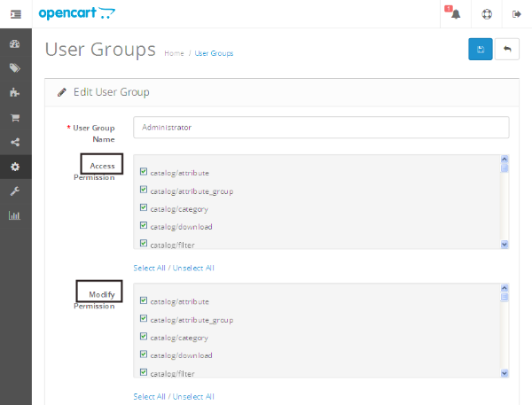532x405 pixels.
Task: Uncheck catalog/attribute under Access Permission
Action: pos(144,171)
